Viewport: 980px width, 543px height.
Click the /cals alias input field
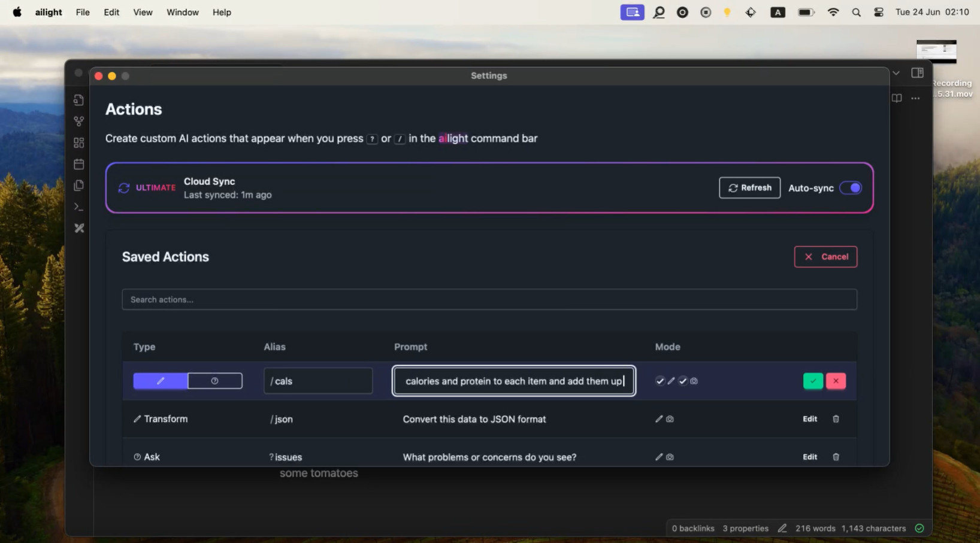tap(318, 381)
